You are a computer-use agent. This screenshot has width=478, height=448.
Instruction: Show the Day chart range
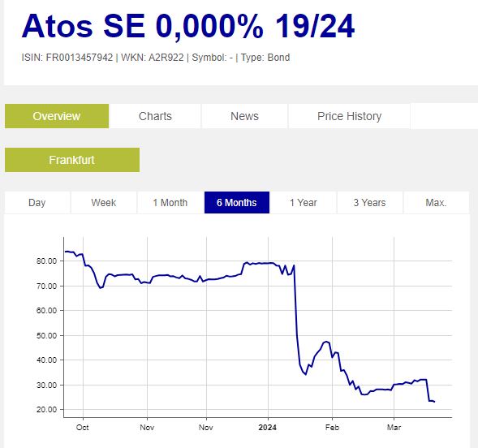pos(37,203)
